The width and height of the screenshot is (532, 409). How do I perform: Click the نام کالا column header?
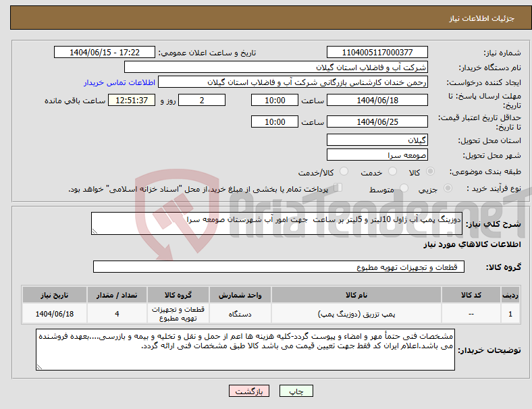coord(356,295)
